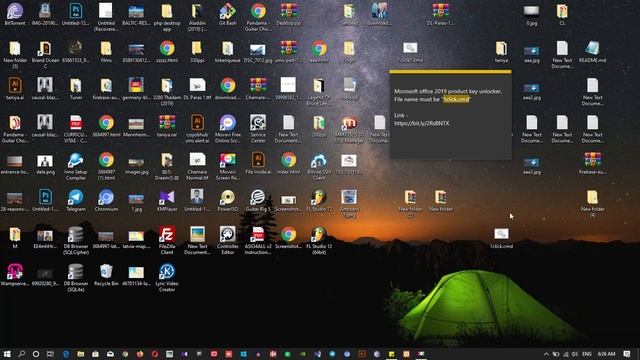Select the aaa.jpg image file
This screenshot has height=360, width=640.
click(x=531, y=54)
